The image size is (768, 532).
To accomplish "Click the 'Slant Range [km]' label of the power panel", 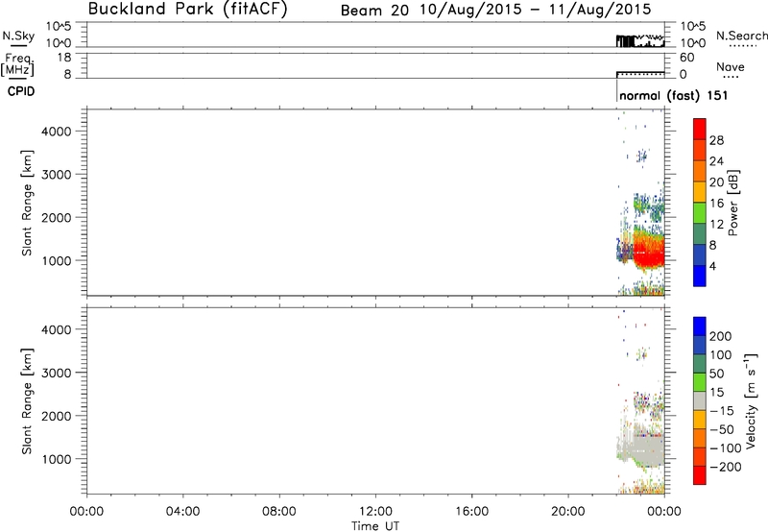I will (x=27, y=203).
